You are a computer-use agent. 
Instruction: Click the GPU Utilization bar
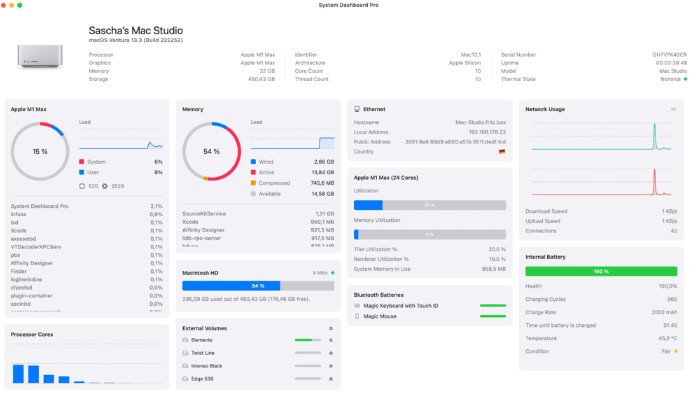point(430,205)
